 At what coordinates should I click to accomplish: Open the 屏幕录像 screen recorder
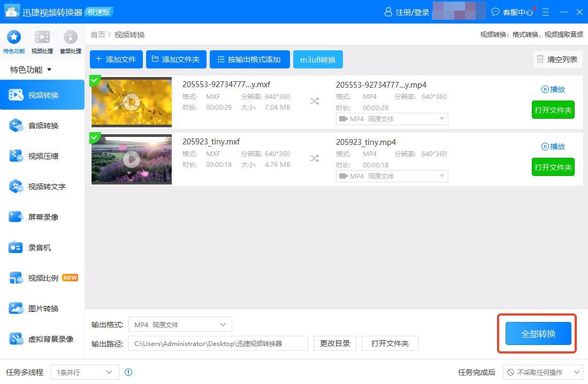tap(43, 217)
